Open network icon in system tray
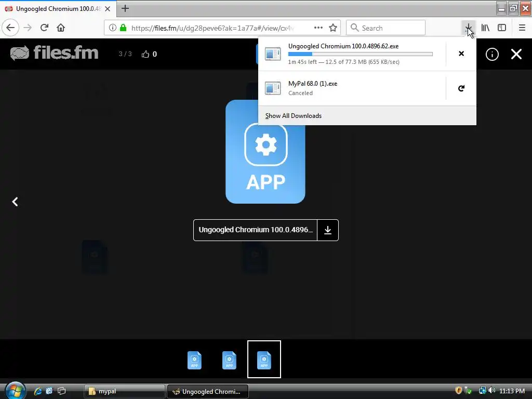Screen dimensions: 532x399 click(x=482, y=391)
